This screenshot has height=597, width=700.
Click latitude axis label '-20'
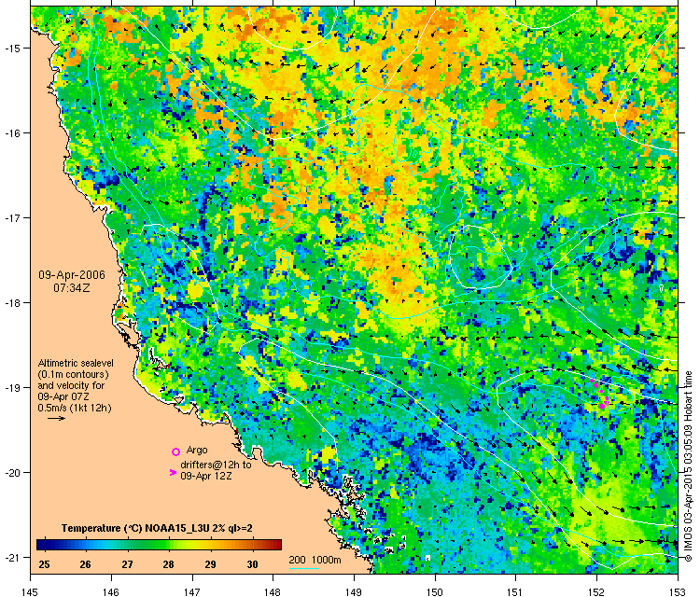coord(11,473)
